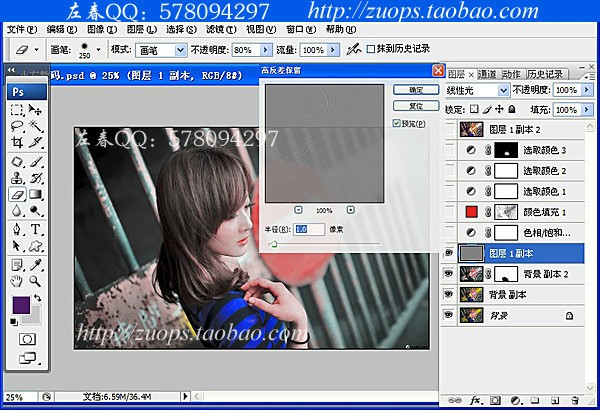This screenshot has height=410, width=600.
Task: Select the Healing Brush tool
Action: (16, 162)
